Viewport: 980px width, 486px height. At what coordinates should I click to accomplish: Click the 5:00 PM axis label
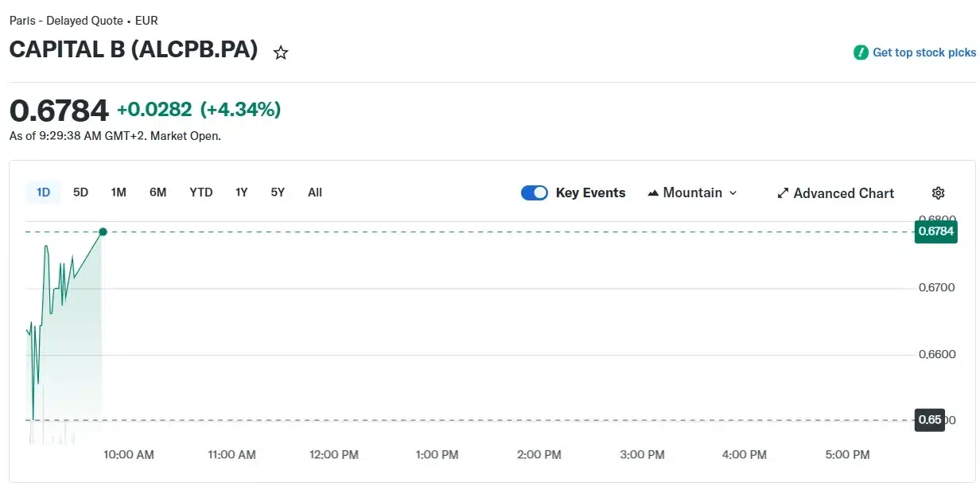point(847,455)
